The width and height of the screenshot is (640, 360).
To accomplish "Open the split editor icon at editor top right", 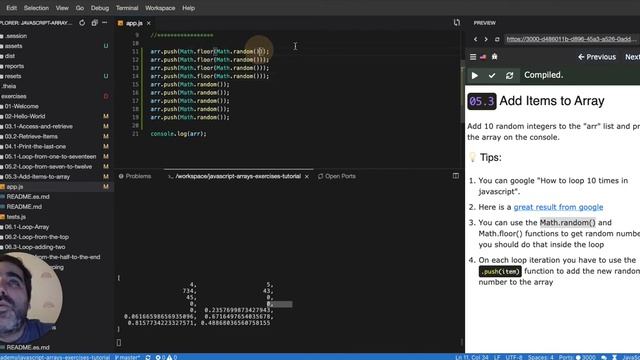I will [x=457, y=23].
